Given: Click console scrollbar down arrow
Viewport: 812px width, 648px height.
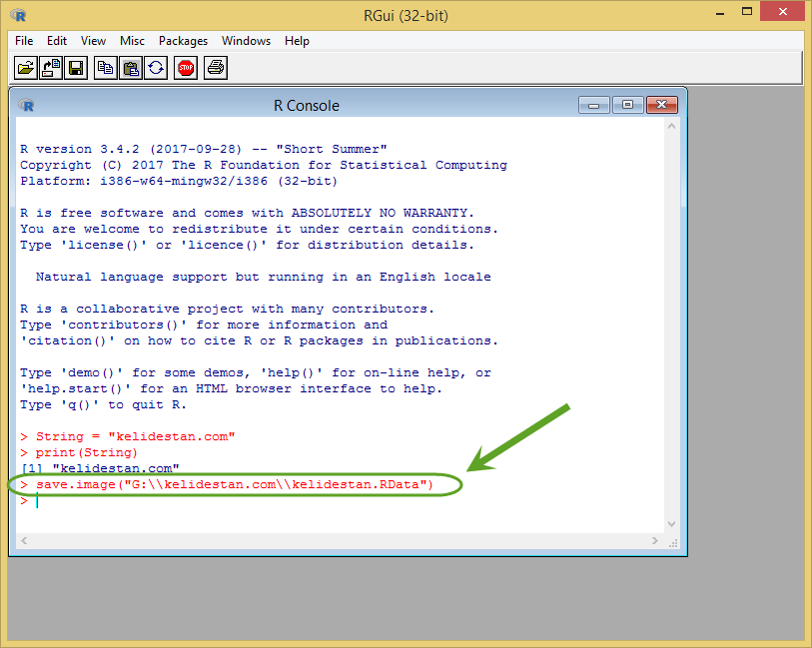Looking at the screenshot, I should point(671,524).
